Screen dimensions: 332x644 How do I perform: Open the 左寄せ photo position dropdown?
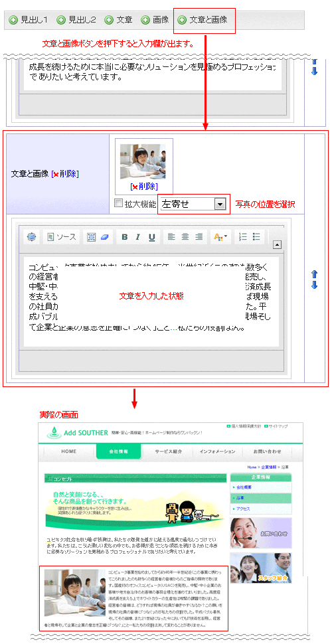[x=193, y=204]
